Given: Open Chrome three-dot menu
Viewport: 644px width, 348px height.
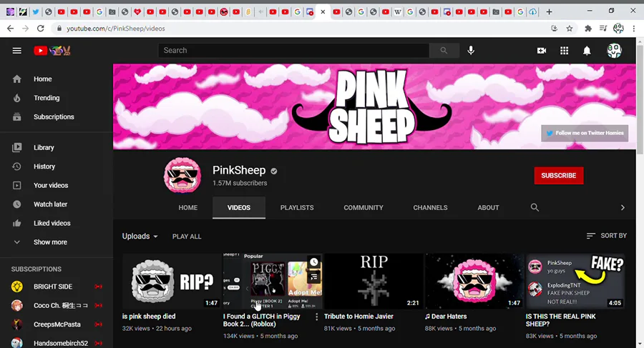Looking at the screenshot, I should (x=634, y=29).
